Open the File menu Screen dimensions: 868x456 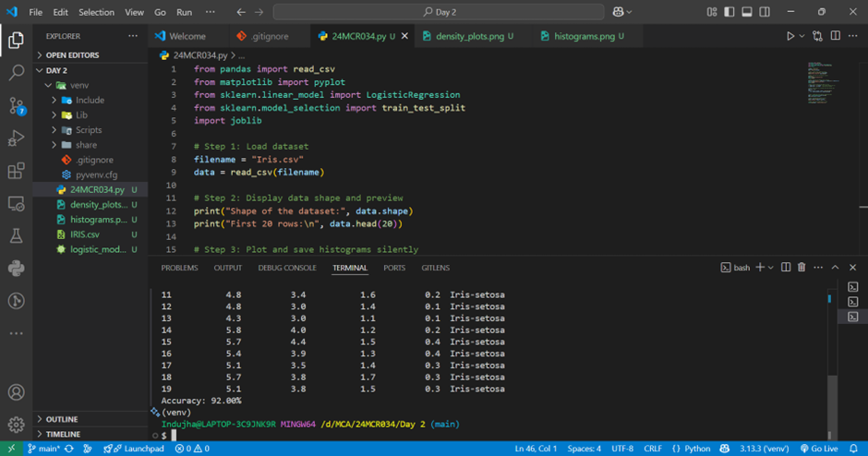click(x=35, y=12)
